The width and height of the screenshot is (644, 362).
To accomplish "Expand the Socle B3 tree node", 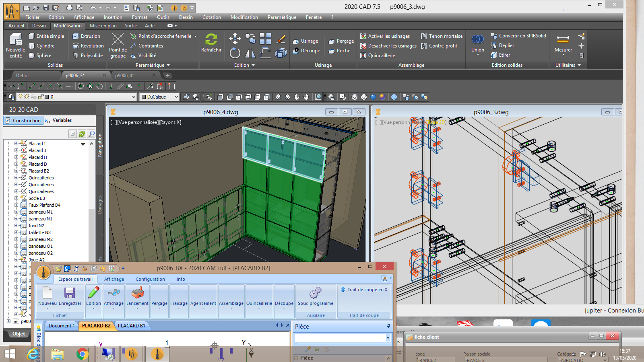I will click(x=16, y=198).
